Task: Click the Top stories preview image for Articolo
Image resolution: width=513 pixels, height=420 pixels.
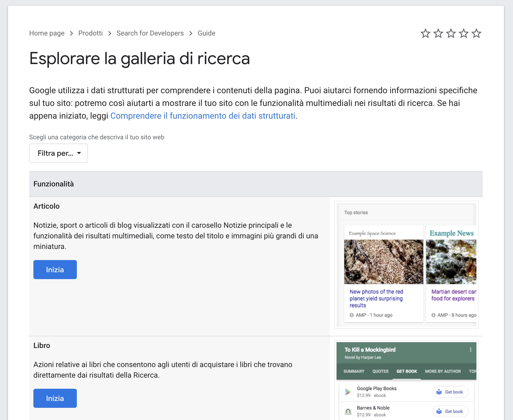Action: pos(406,265)
